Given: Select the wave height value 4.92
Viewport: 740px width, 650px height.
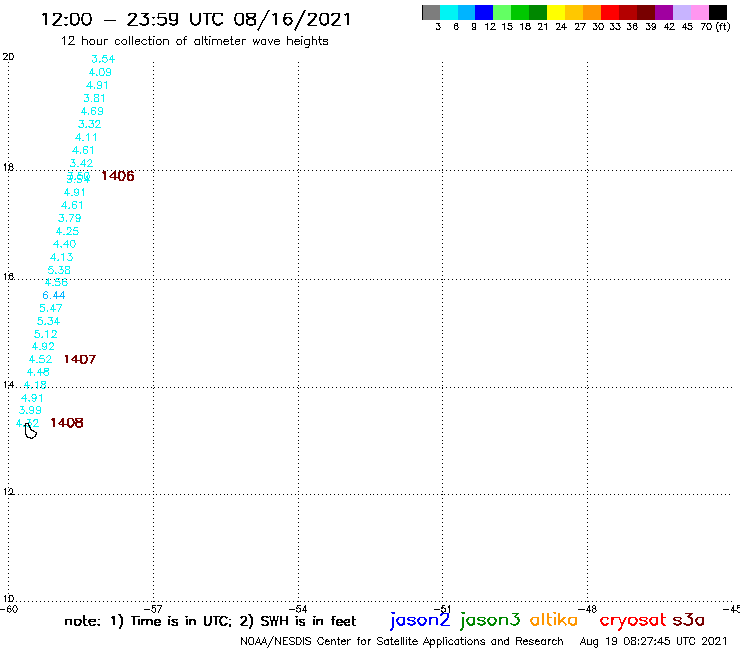Looking at the screenshot, I should coord(43,346).
